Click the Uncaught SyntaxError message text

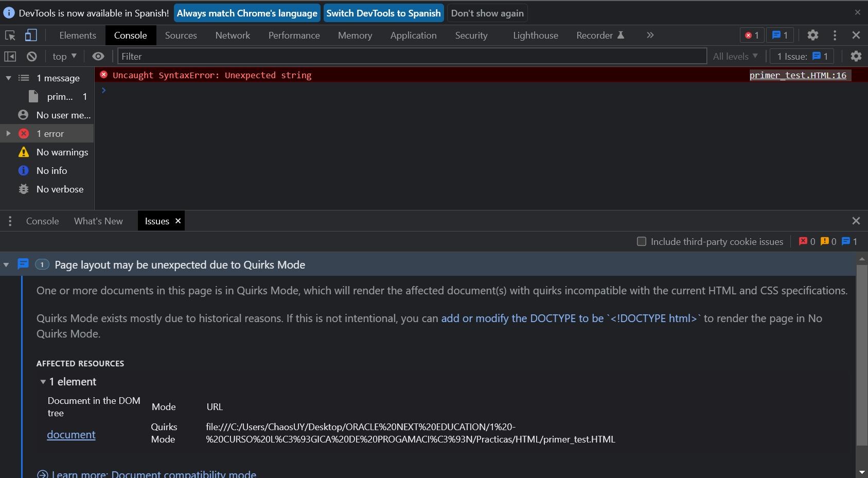click(x=212, y=75)
